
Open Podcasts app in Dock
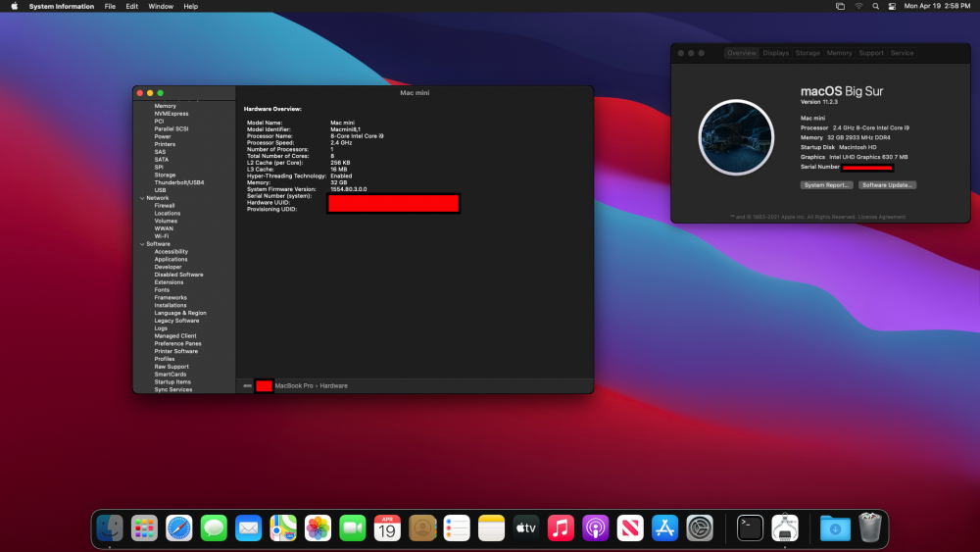point(595,528)
